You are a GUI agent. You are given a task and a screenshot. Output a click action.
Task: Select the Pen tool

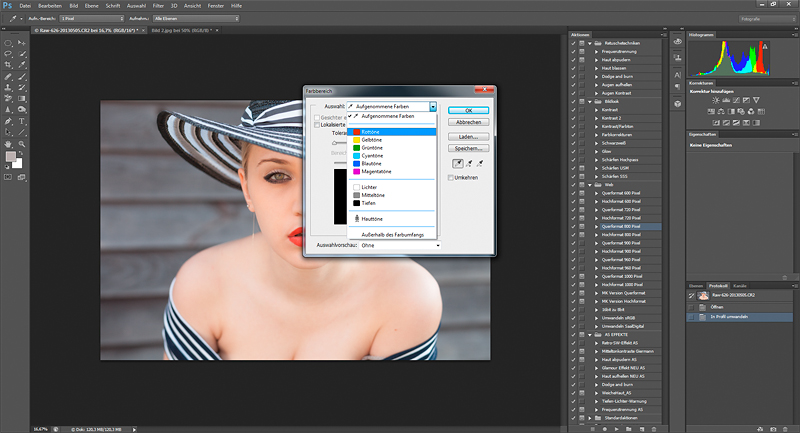point(8,121)
